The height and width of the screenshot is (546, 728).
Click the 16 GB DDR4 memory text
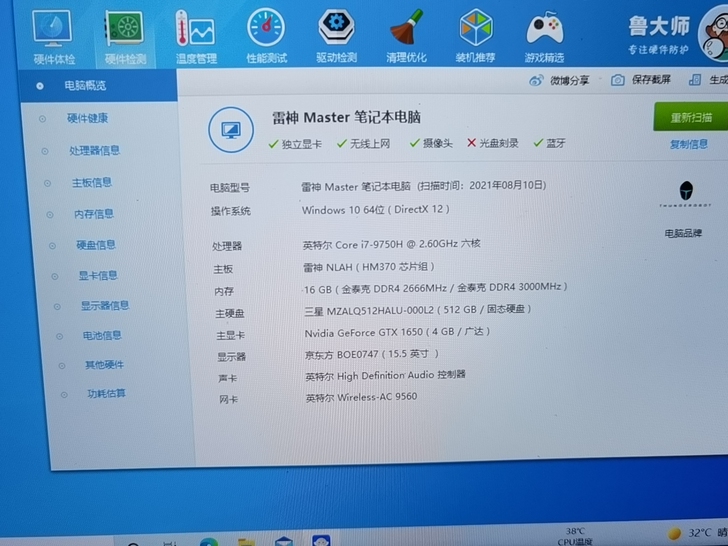[x=436, y=288]
